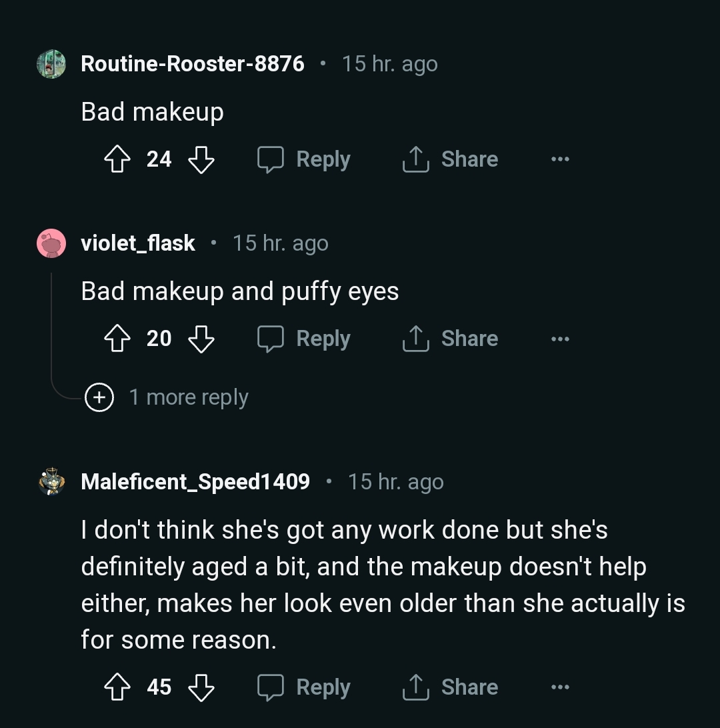This screenshot has width=720, height=728.
Task: Open more options for RoutineRooster-8876's comment
Action: (x=560, y=159)
